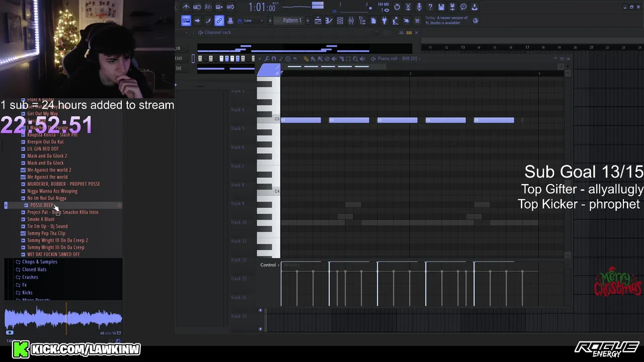Click the FL Studio newer version news message
This screenshot has height=362, width=644.
[x=447, y=21]
